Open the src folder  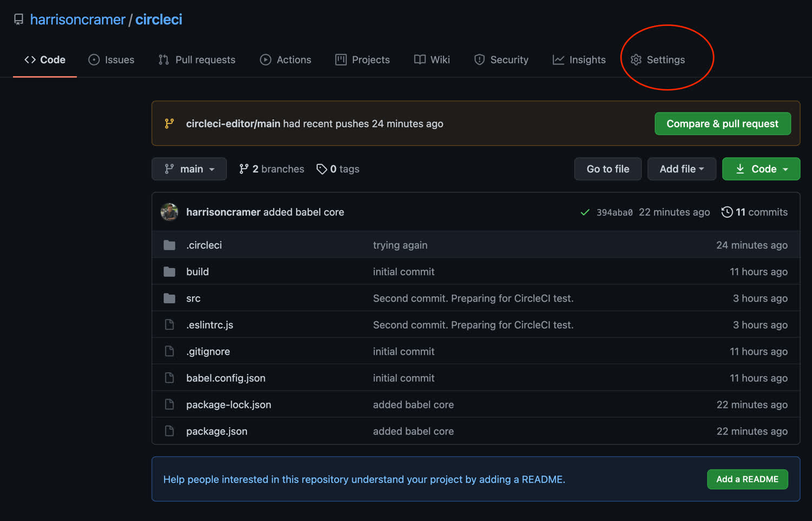(x=193, y=298)
